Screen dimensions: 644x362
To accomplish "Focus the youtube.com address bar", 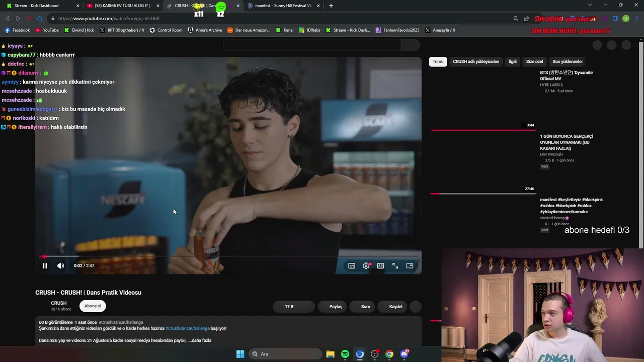I will [282, 19].
